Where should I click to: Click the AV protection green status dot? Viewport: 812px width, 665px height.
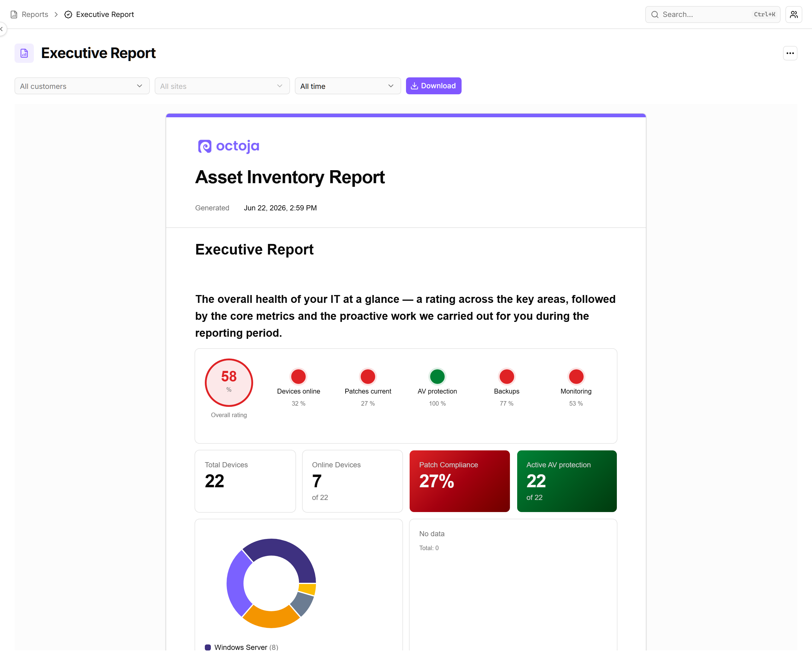437,377
